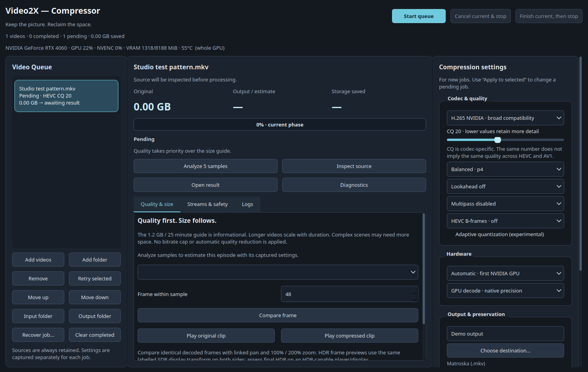Open Automatic · first NVIDIA GPU dropdown
Image resolution: width=588 pixels, height=372 pixels.
pos(505,273)
